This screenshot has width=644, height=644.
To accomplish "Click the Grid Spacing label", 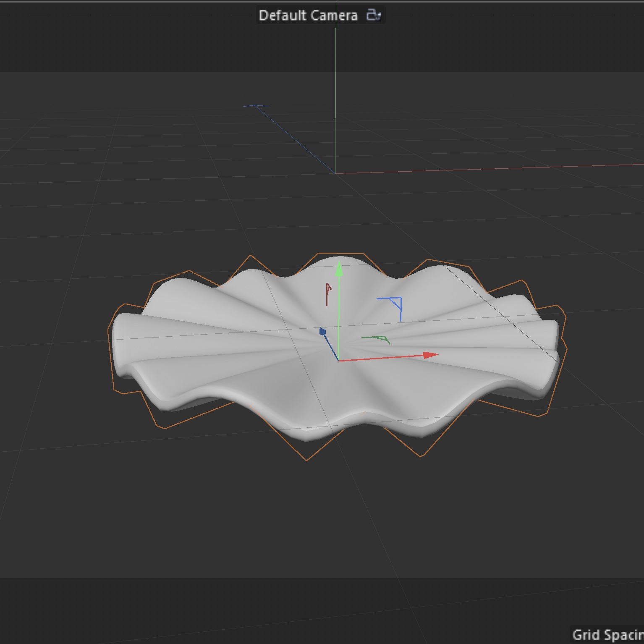I will pos(607,635).
